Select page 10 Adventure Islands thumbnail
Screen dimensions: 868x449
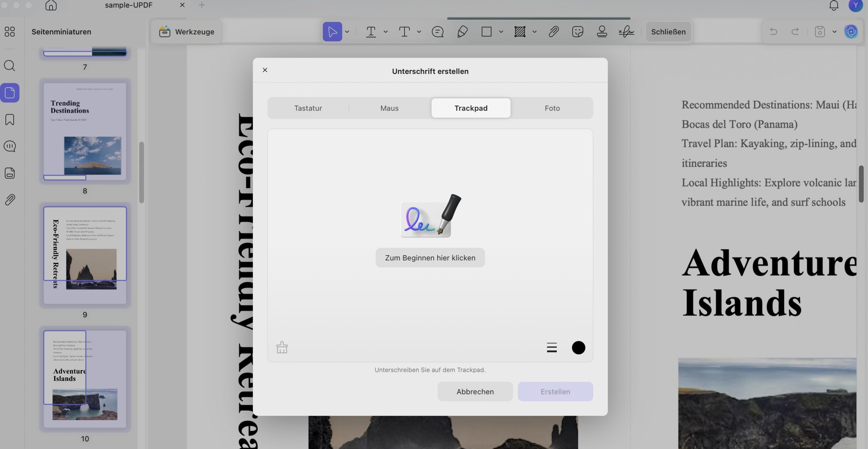(85, 379)
